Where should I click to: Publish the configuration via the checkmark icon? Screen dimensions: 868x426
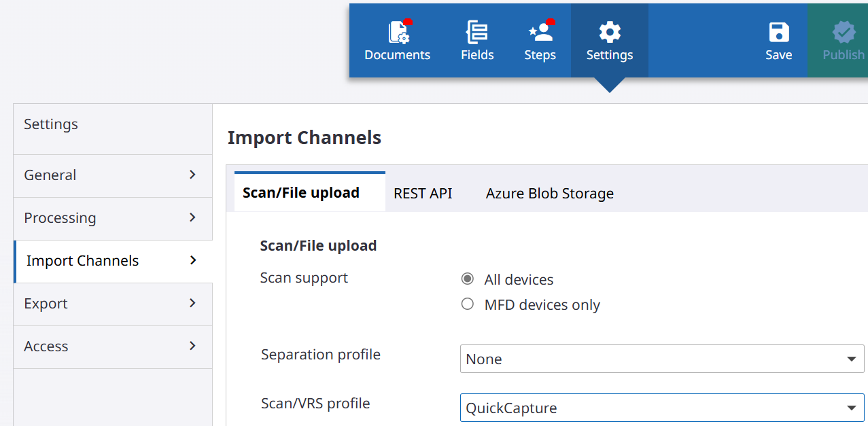[844, 32]
